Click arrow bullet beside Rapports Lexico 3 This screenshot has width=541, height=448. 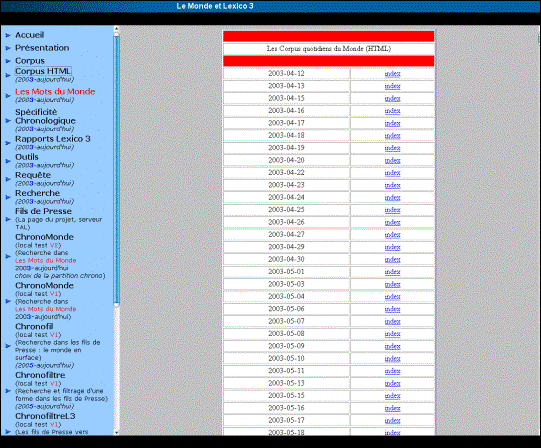(8, 143)
